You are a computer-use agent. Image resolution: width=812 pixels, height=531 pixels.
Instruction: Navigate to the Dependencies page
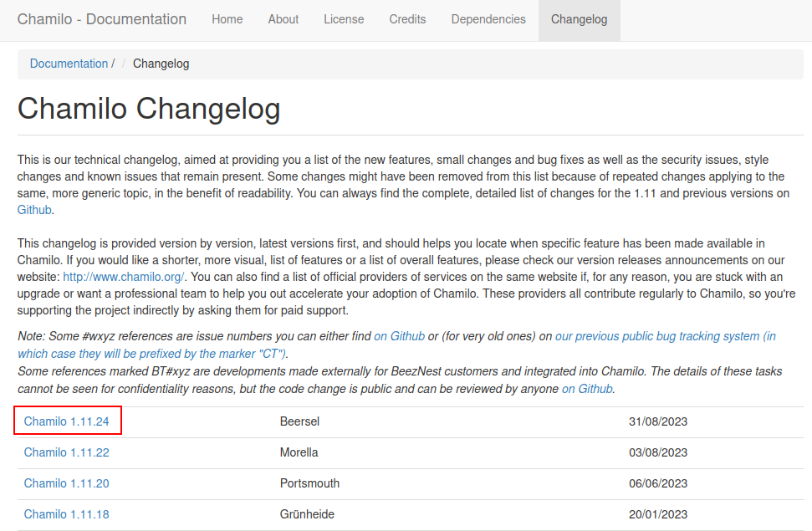(x=488, y=19)
